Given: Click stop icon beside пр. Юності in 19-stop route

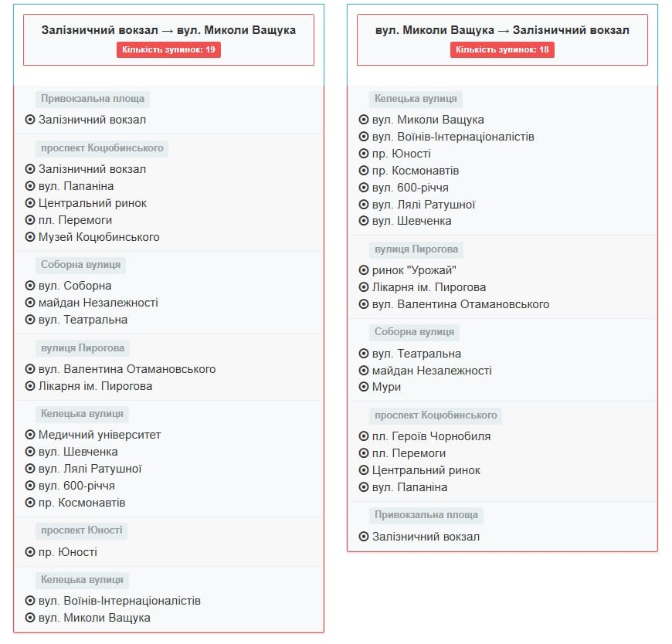Looking at the screenshot, I should point(30,552).
